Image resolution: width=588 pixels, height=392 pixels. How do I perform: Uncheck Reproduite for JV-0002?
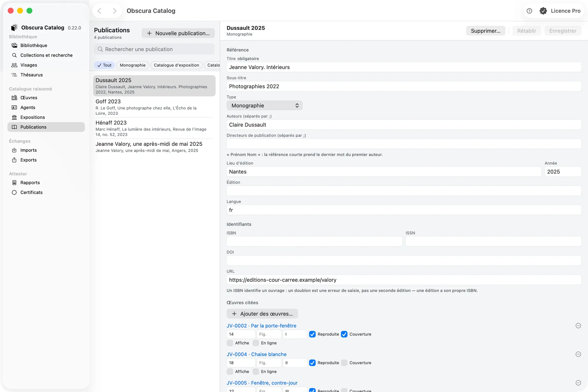(x=312, y=334)
